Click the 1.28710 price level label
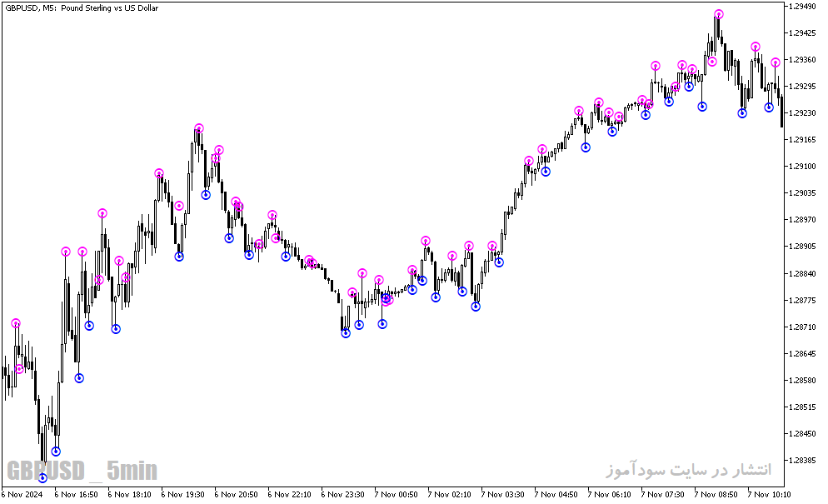 [x=802, y=327]
